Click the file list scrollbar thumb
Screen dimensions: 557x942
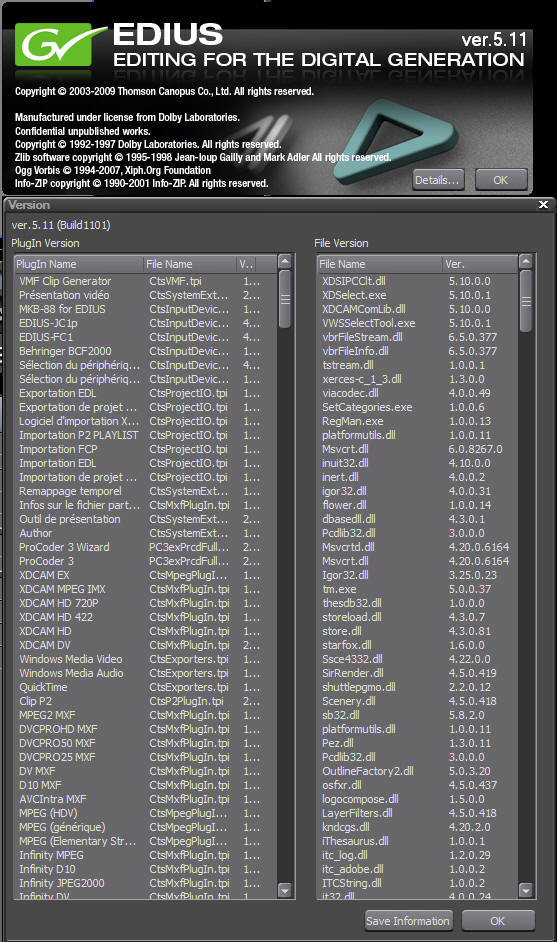click(526, 301)
